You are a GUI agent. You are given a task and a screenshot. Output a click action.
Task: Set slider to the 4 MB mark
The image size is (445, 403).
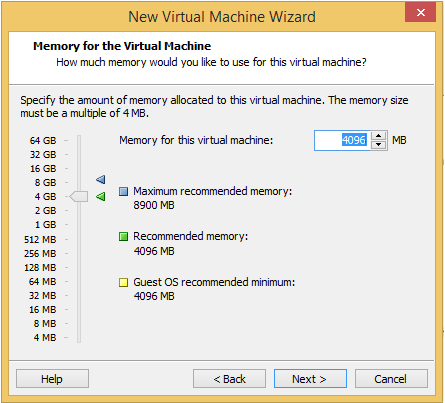coord(79,337)
